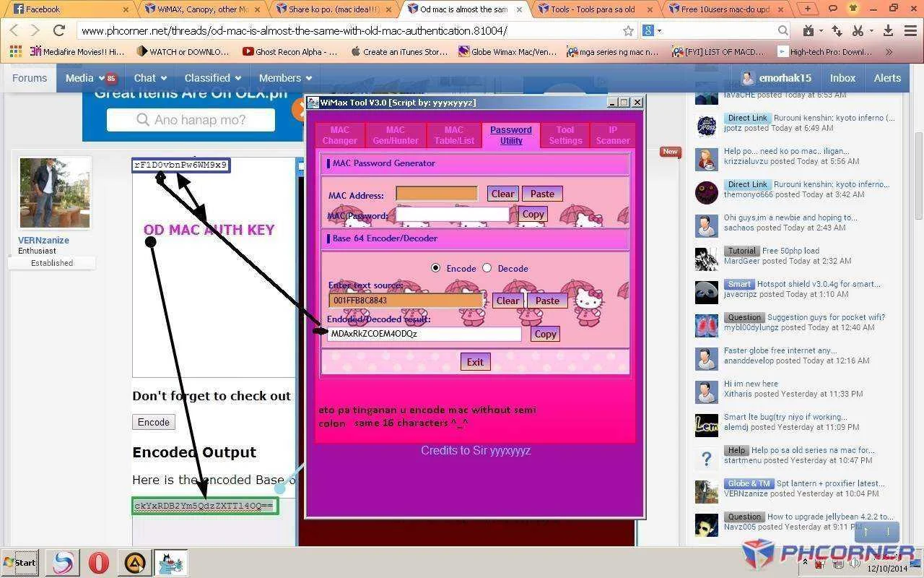Open the orange AIMP icon in taskbar
Screen dimensions: 924x578
tap(135, 562)
